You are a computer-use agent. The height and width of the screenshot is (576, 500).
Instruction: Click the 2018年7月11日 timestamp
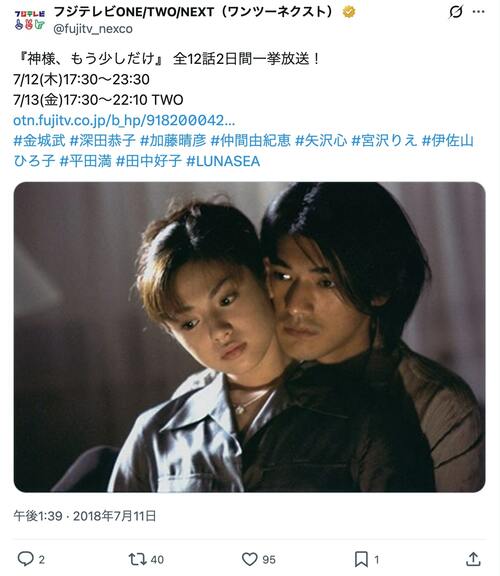(114, 516)
